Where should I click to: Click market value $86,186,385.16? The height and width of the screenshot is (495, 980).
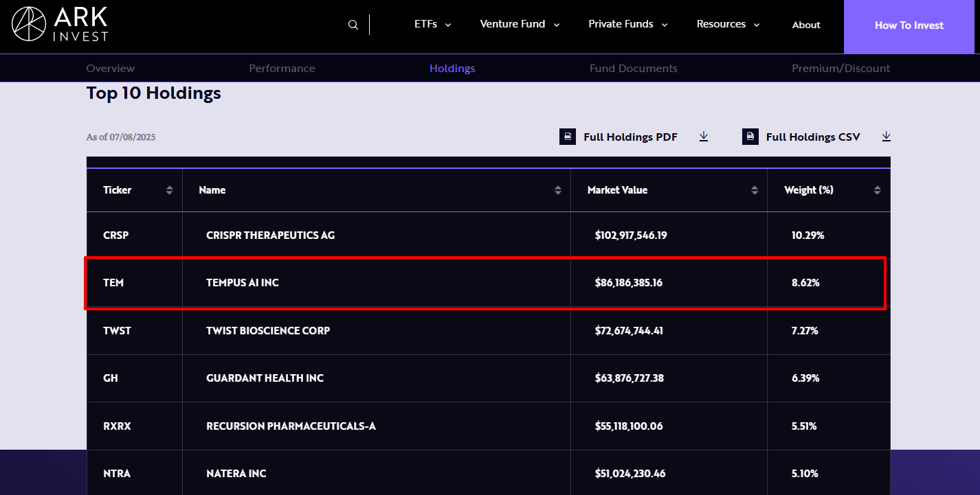[x=629, y=283]
